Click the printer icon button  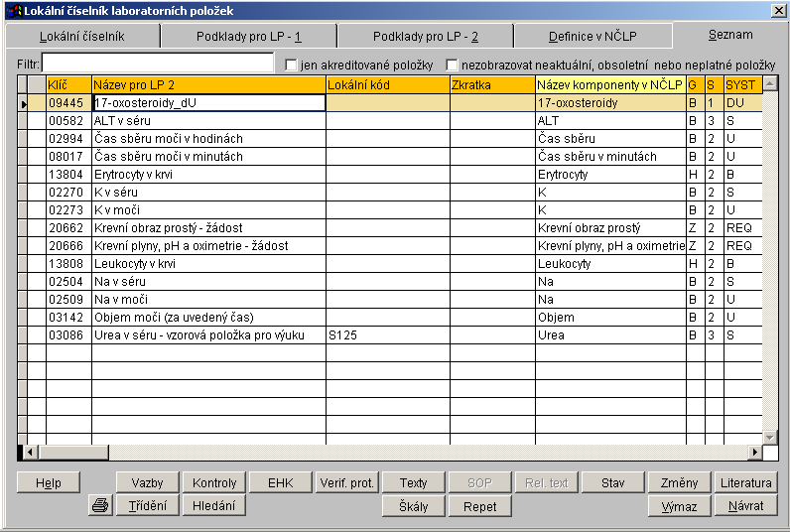tap(99, 506)
